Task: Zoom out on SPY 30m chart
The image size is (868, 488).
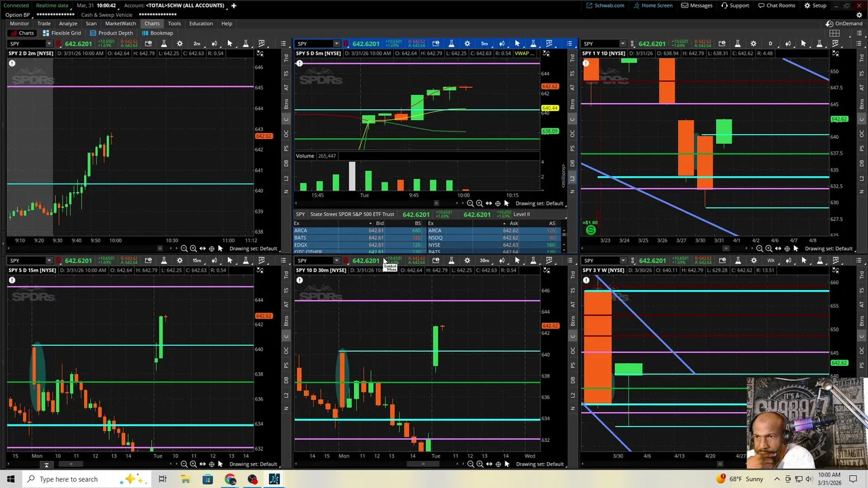Action: pyautogui.click(x=471, y=464)
